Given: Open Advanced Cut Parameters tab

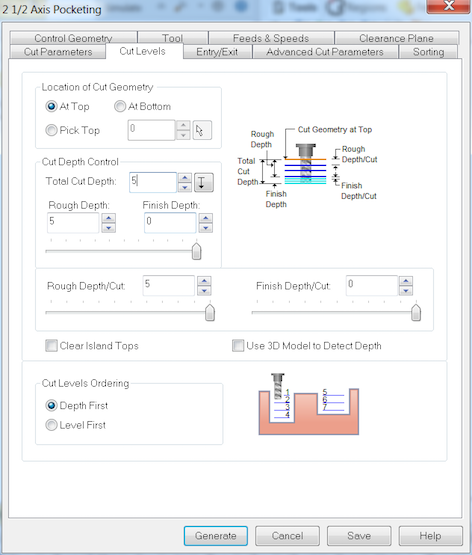Looking at the screenshot, I should 325,52.
